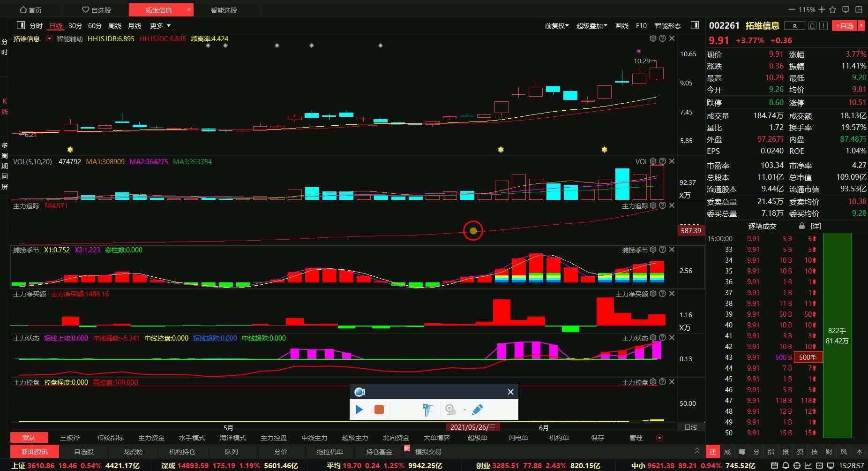Click the calendar icon in status bar
The image size is (868, 471).
point(774,466)
